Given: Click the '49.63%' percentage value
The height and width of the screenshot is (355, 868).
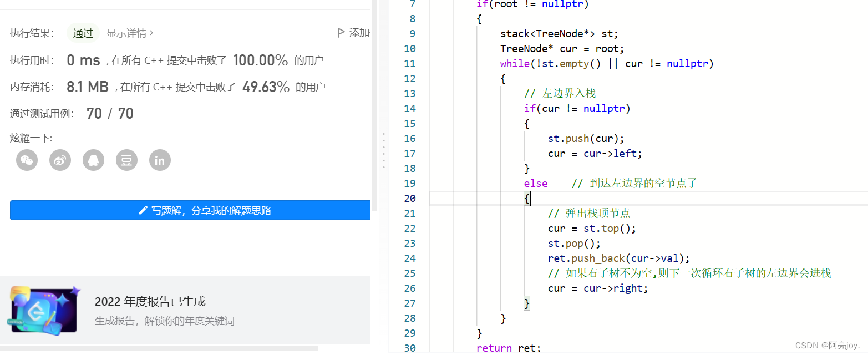Looking at the screenshot, I should 266,87.
